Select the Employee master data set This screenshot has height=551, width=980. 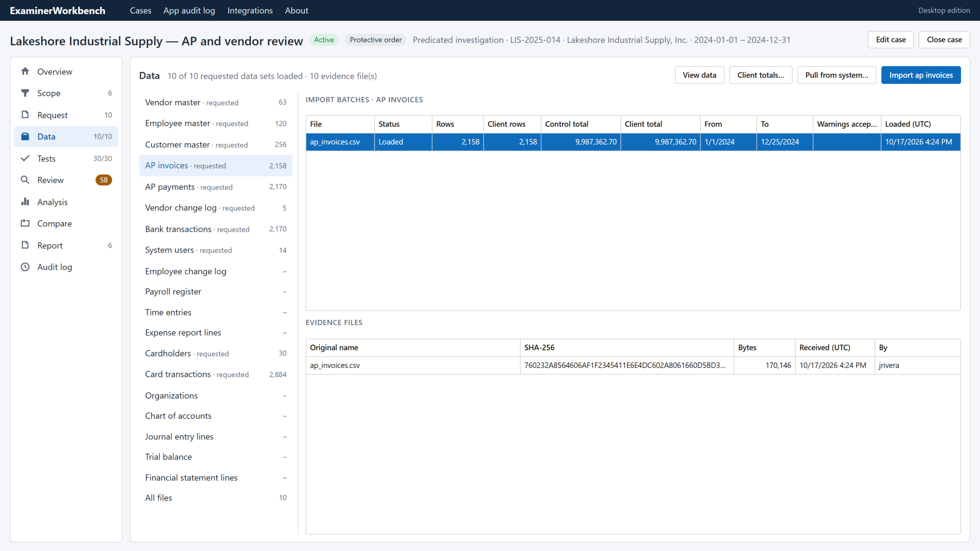coord(216,124)
